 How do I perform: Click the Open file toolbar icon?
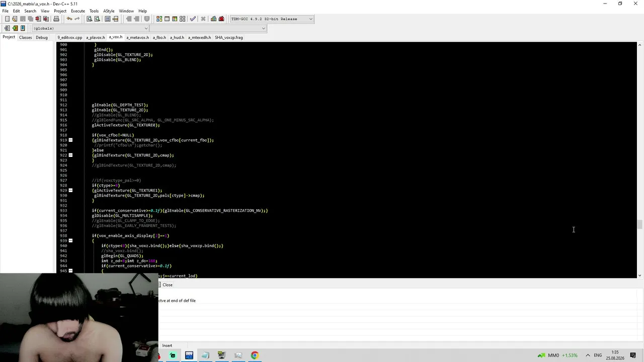click(15, 19)
